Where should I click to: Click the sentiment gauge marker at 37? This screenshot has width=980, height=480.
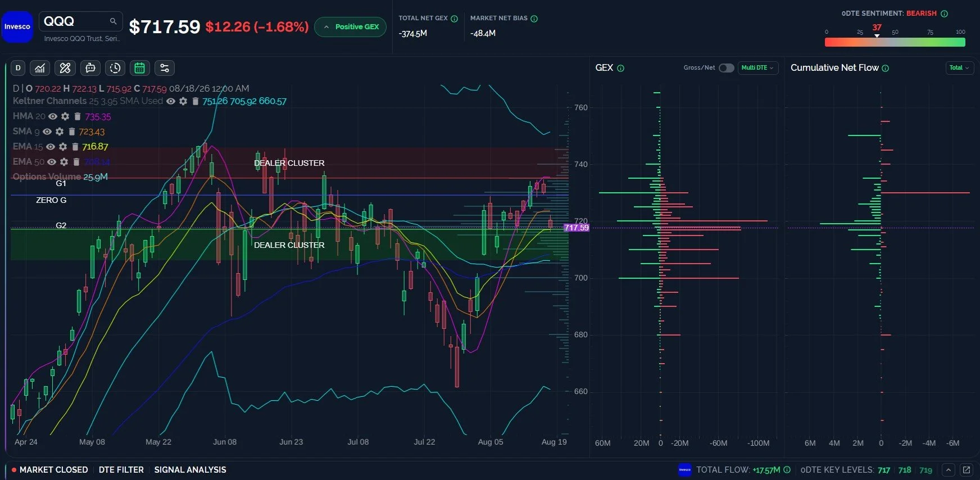pyautogui.click(x=877, y=35)
